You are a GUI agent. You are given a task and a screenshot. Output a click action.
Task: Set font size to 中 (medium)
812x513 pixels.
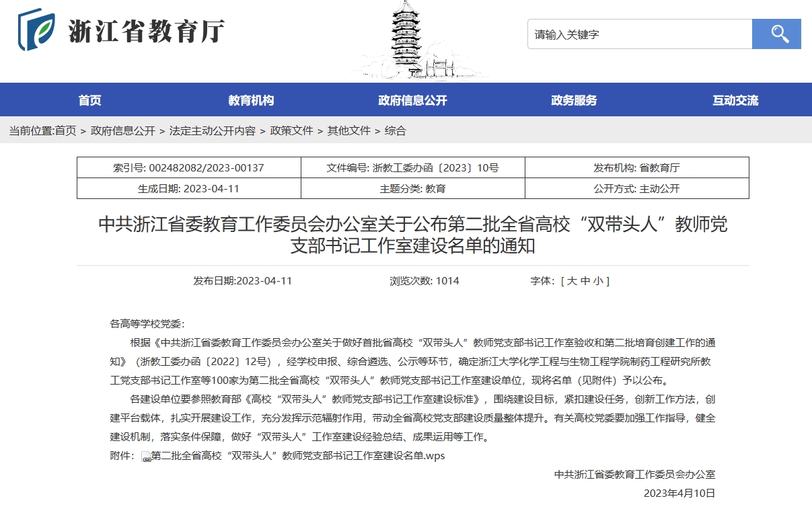point(585,281)
